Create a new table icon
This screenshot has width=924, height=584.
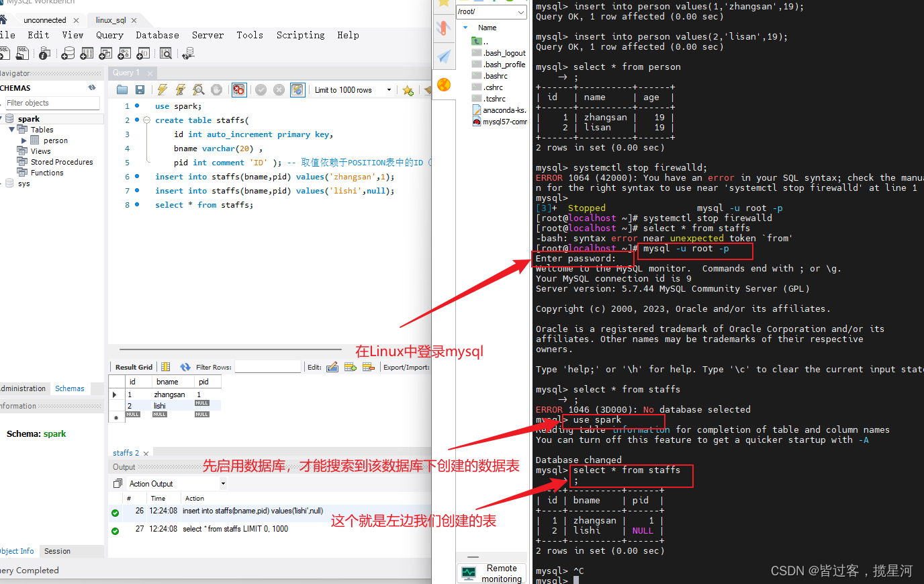(x=87, y=53)
